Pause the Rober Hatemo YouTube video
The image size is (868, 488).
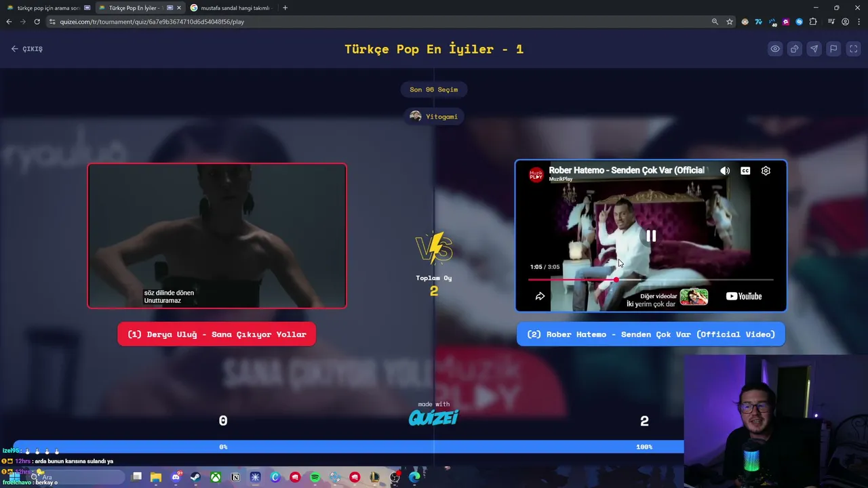pyautogui.click(x=651, y=236)
